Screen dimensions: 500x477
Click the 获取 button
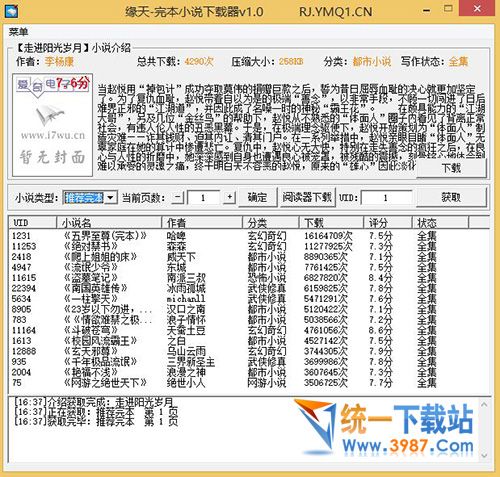(x=451, y=197)
